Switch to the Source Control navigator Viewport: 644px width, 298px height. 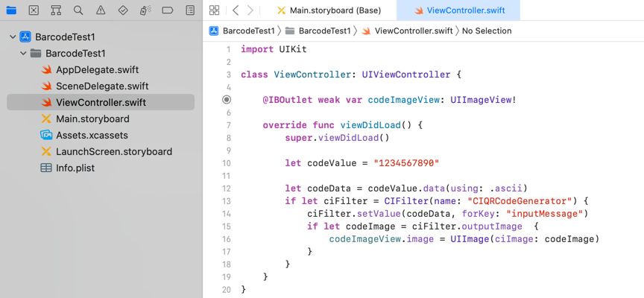[x=34, y=10]
